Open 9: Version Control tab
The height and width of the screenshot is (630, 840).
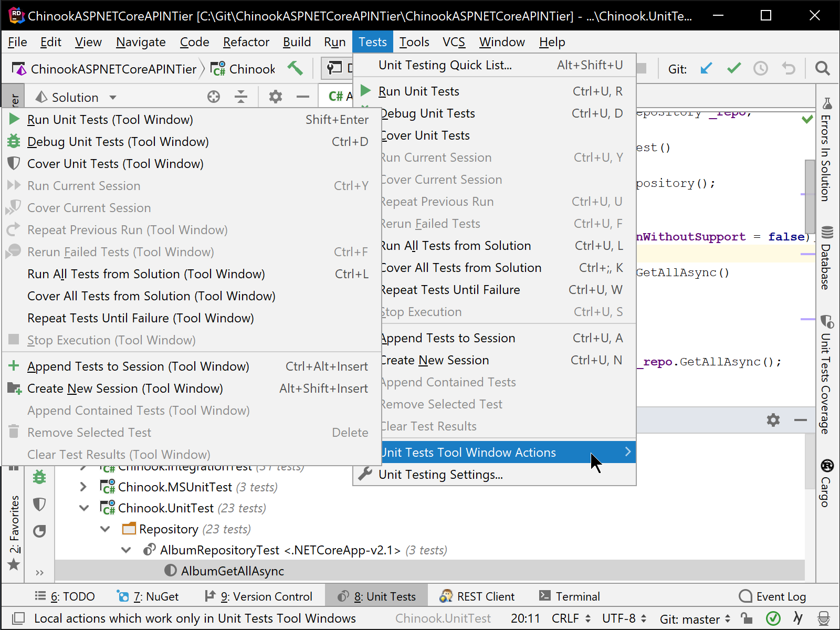coord(258,596)
